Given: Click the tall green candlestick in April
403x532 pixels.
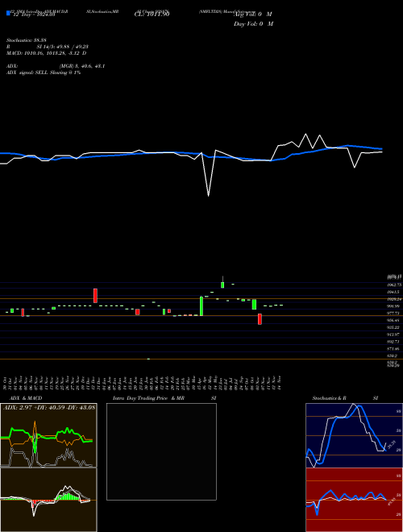Looking at the screenshot, I should [201, 306].
